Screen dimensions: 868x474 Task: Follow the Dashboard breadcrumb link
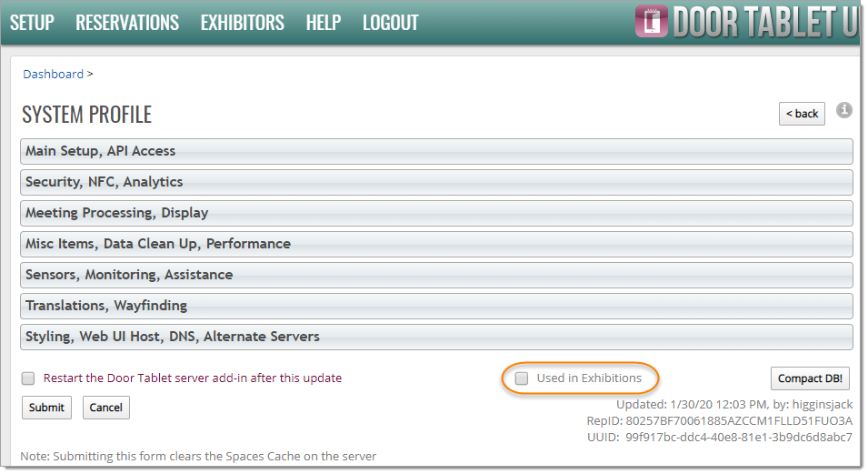tap(53, 75)
